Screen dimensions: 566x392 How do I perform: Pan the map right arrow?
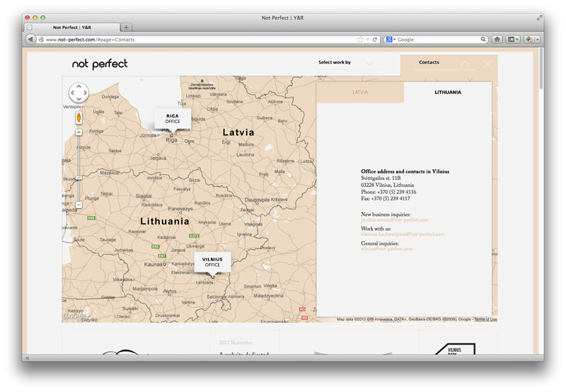[85, 93]
